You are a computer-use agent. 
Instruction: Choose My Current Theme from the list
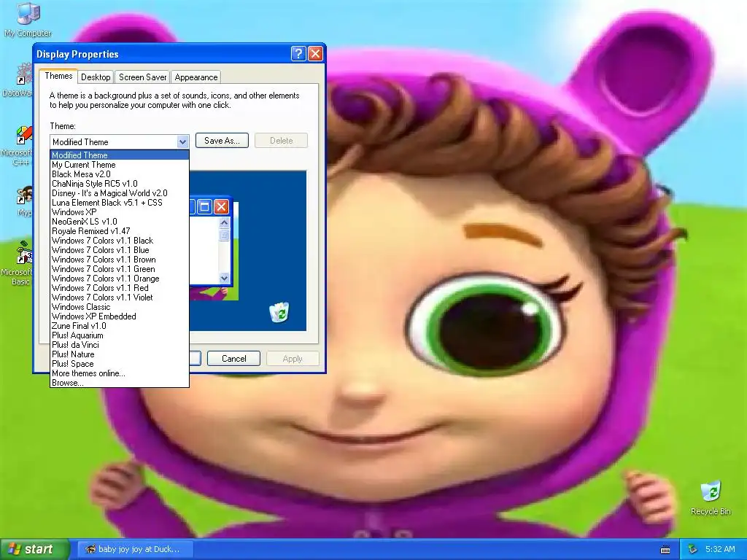120,165
